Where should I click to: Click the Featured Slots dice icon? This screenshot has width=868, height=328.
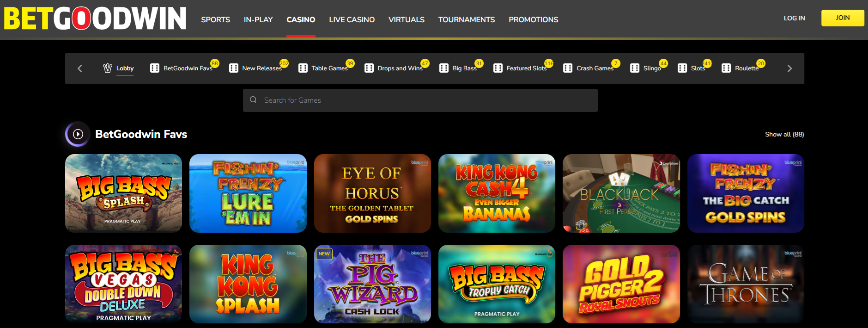coord(498,68)
